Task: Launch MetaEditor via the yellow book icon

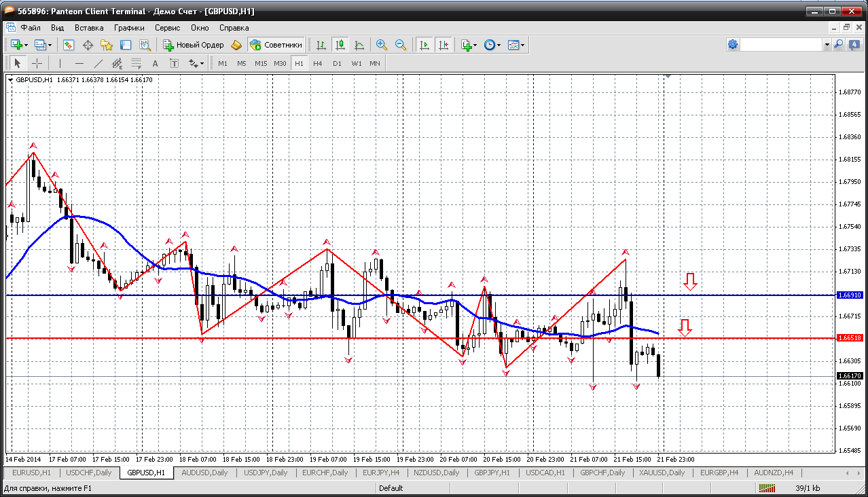Action: pos(236,45)
